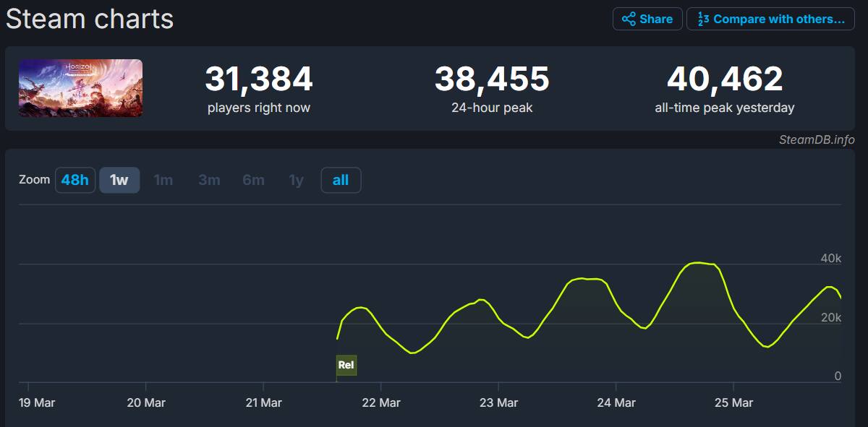Click the Steam charts heading
This screenshot has height=427, width=868.
point(90,19)
